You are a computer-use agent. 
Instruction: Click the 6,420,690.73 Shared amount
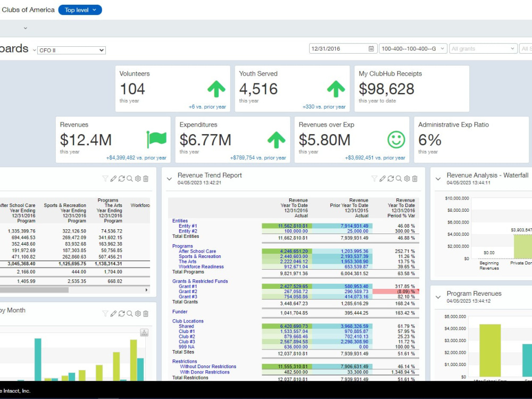(x=294, y=327)
